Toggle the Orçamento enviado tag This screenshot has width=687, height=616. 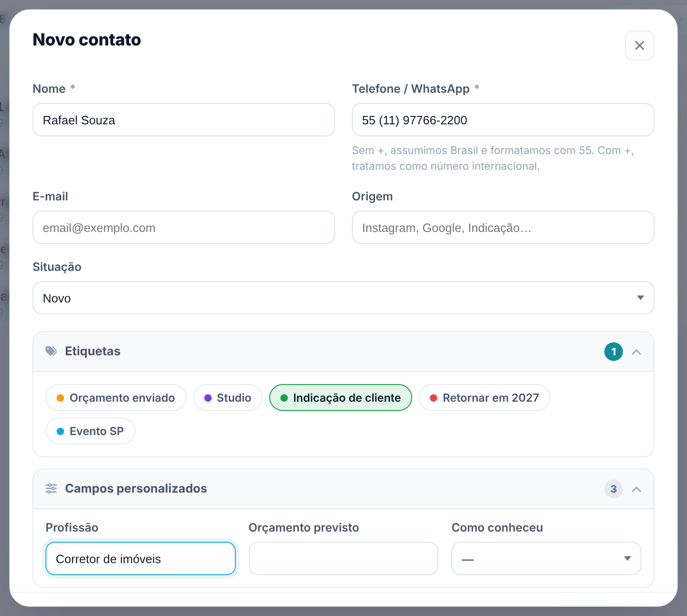coord(116,398)
